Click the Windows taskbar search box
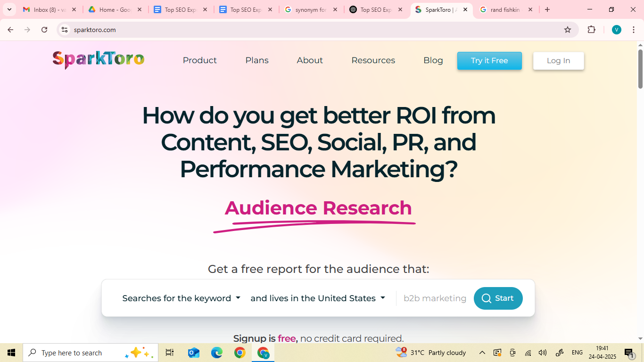This screenshot has width=644, height=362. (91, 353)
